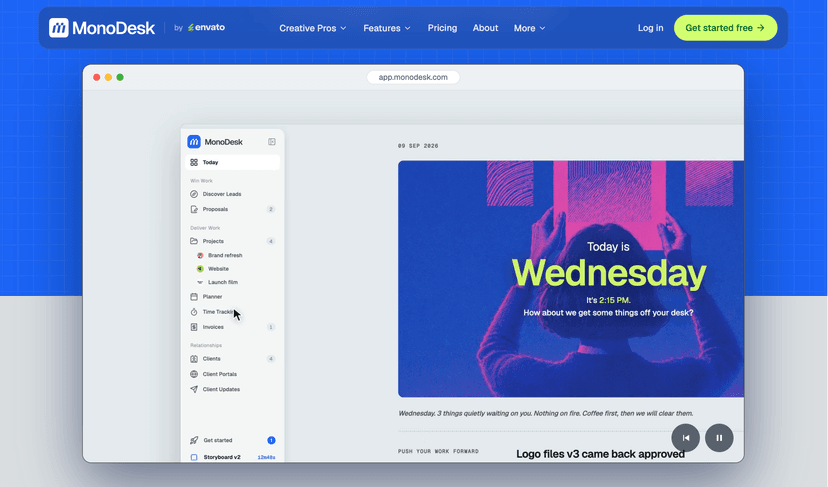Restart the demo video with skip-back button

685,438
